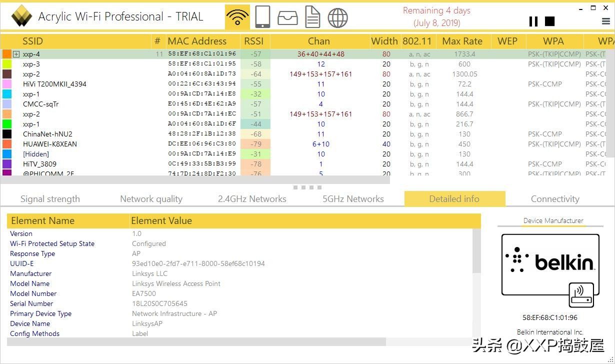
Task: Open the hamburger menu
Action: coord(605,21)
